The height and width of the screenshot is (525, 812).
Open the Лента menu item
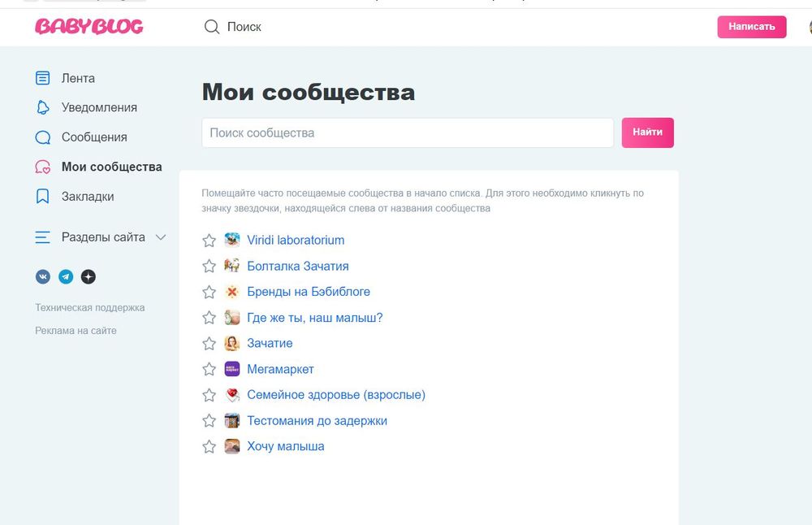coord(78,78)
